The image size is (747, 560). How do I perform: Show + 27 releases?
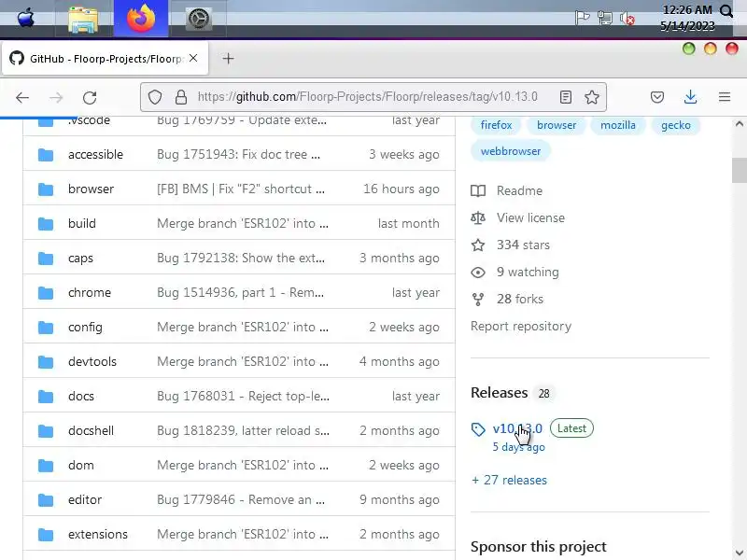pyautogui.click(x=509, y=480)
